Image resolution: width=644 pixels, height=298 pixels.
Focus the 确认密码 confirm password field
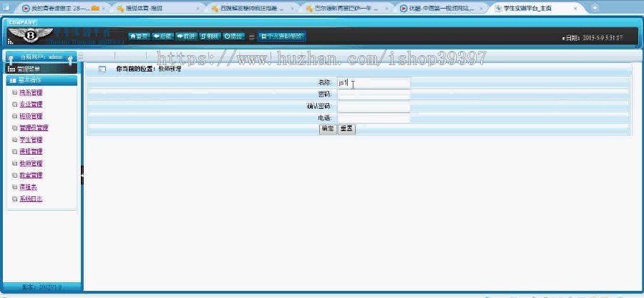pyautogui.click(x=374, y=107)
